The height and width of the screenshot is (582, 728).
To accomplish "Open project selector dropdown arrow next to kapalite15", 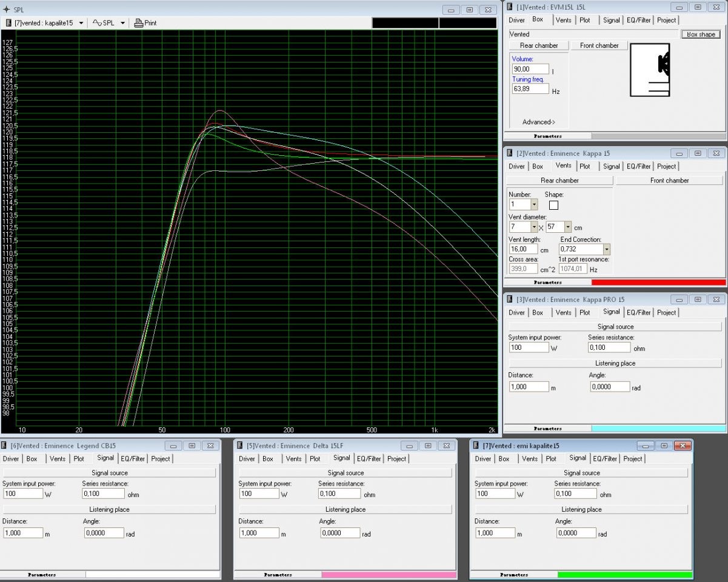I will click(80, 23).
